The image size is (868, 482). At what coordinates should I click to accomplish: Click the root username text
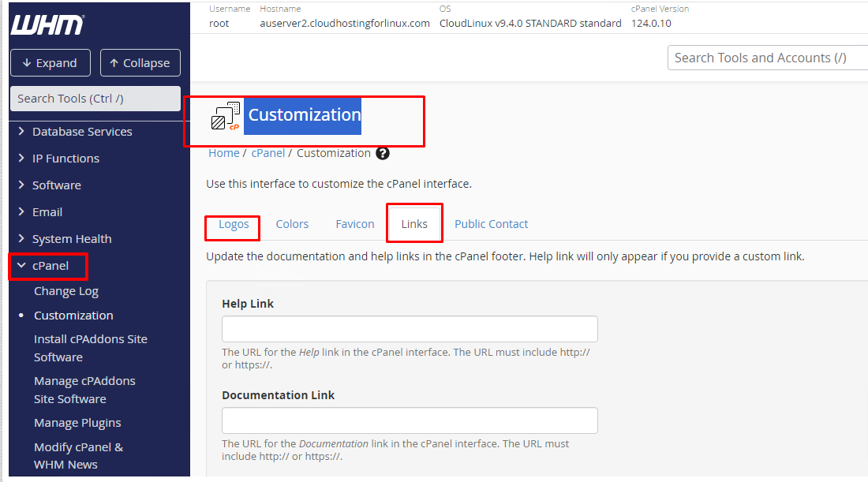pyautogui.click(x=219, y=23)
